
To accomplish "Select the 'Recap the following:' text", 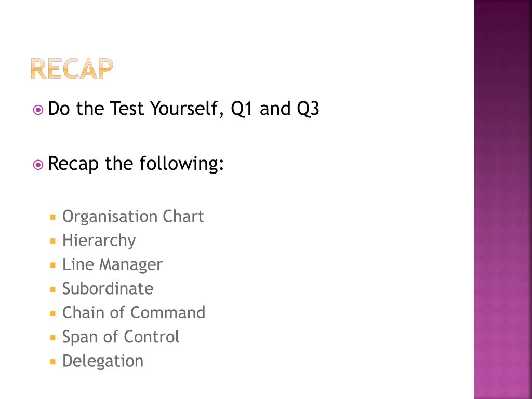I will [x=136, y=164].
